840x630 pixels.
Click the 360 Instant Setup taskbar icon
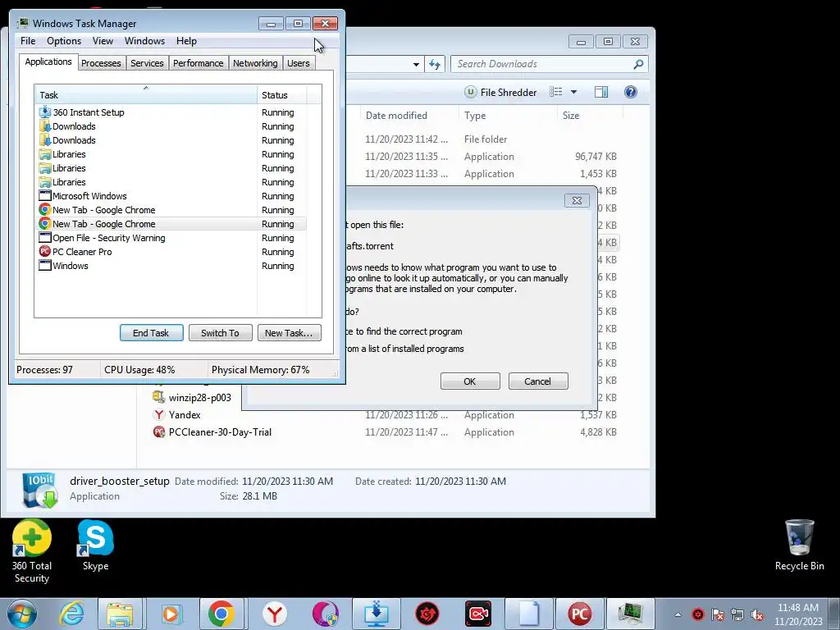coord(376,614)
